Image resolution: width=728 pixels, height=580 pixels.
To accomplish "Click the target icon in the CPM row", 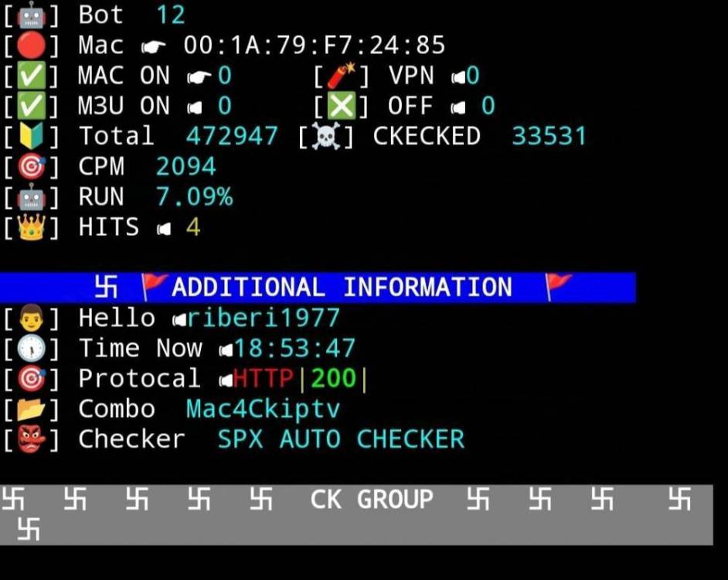I will click(x=32, y=166).
